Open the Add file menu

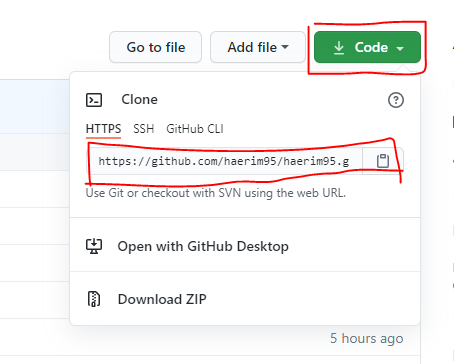(258, 47)
